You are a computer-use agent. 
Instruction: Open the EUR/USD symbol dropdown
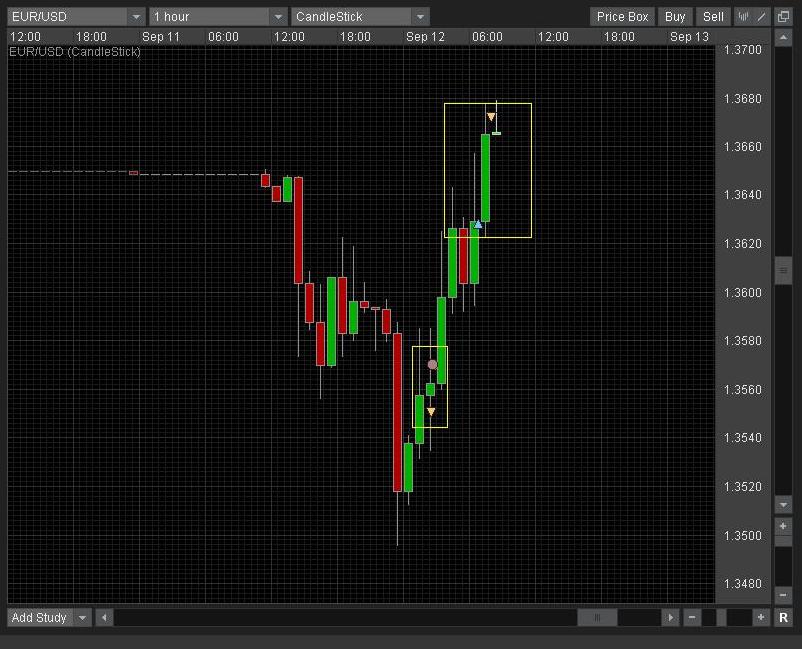click(136, 17)
